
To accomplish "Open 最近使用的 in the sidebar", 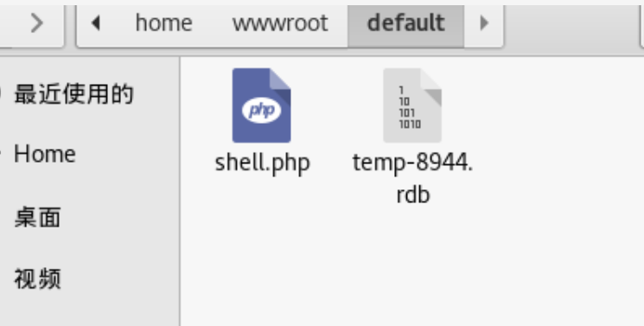I will (74, 93).
